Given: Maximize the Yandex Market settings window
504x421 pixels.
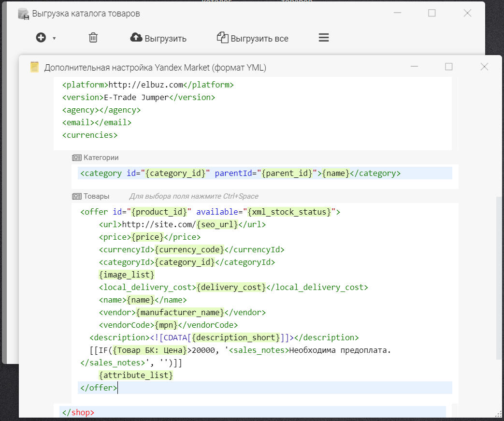Looking at the screenshot, I should pyautogui.click(x=449, y=67).
